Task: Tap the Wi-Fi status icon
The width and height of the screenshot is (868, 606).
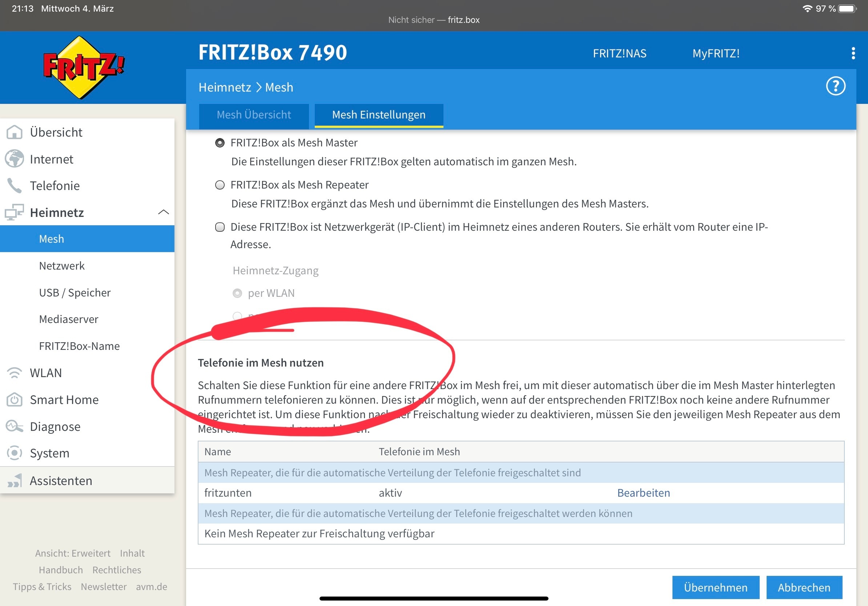Action: [807, 8]
